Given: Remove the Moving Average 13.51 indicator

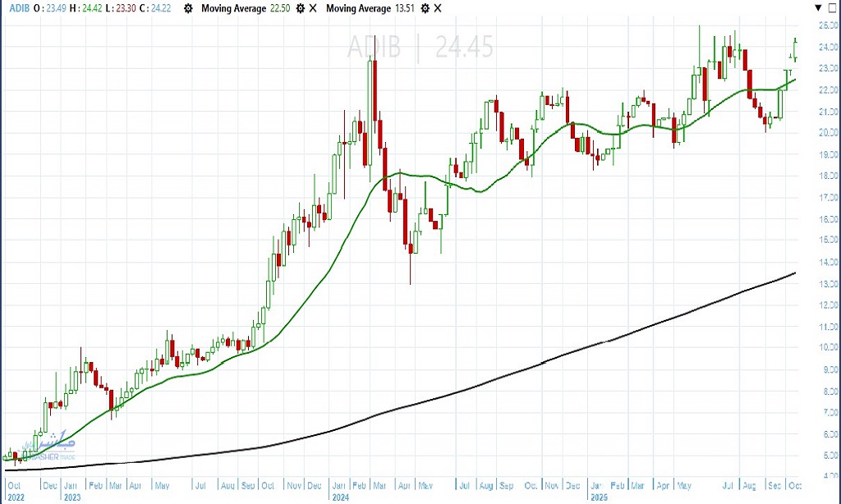Looking at the screenshot, I should pos(436,8).
